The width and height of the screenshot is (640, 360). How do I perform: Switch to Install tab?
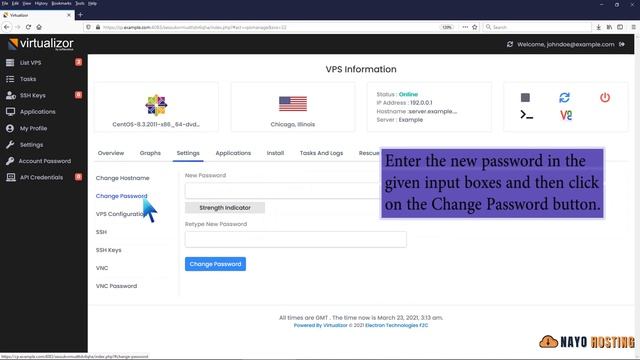[x=275, y=153]
